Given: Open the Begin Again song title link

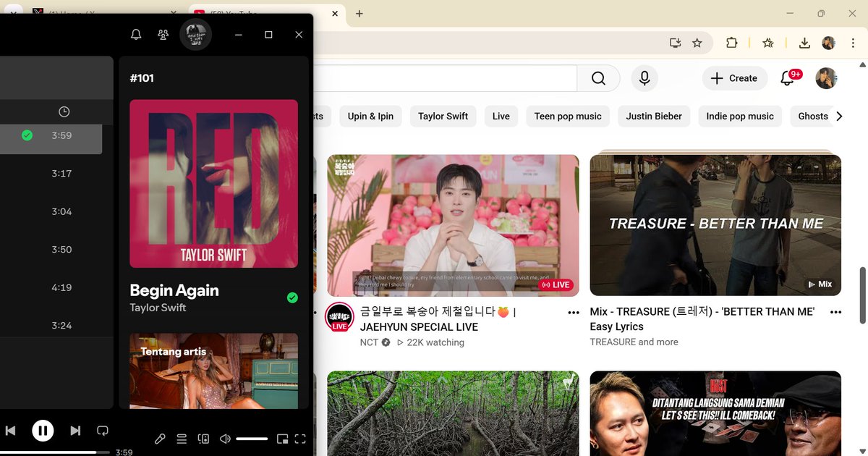Looking at the screenshot, I should coord(174,290).
